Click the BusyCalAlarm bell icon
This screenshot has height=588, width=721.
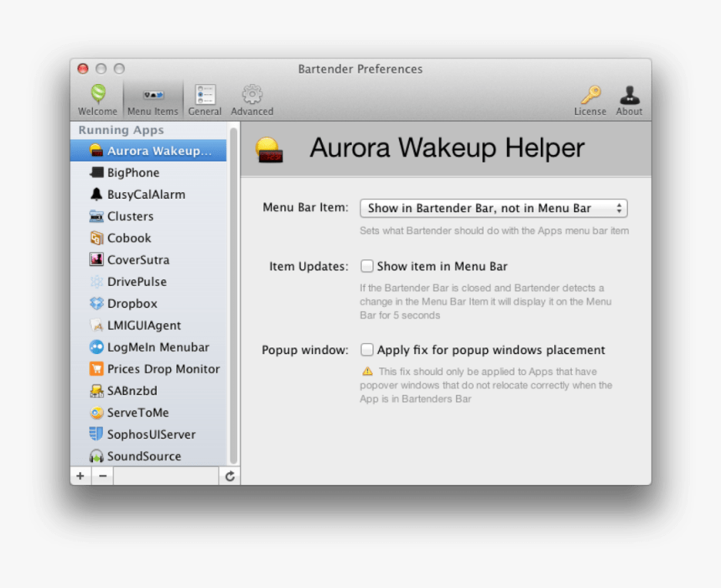pos(96,194)
